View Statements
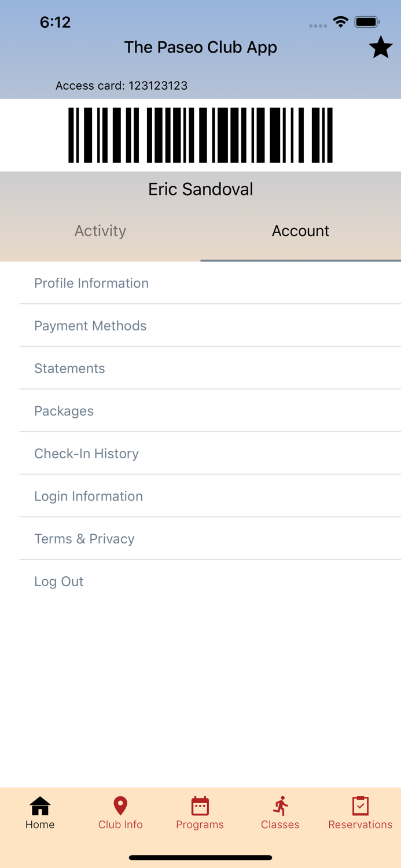The height and width of the screenshot is (868, 401). 69,368
